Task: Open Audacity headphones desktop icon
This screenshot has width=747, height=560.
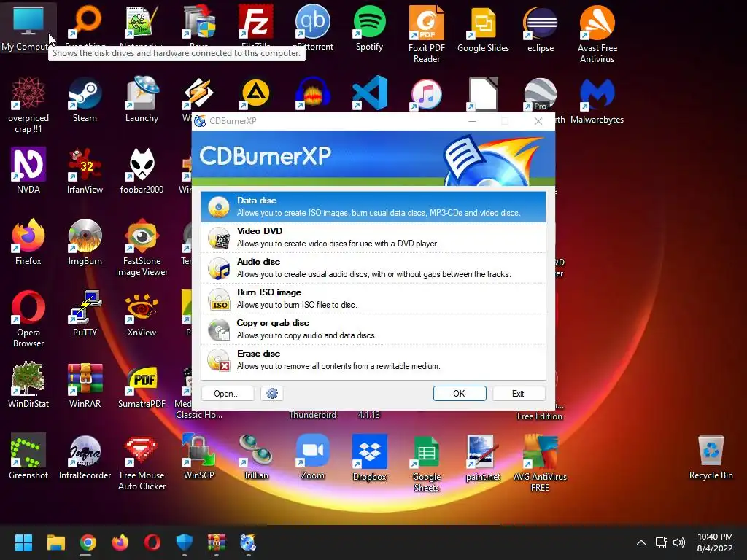Action: [x=312, y=93]
